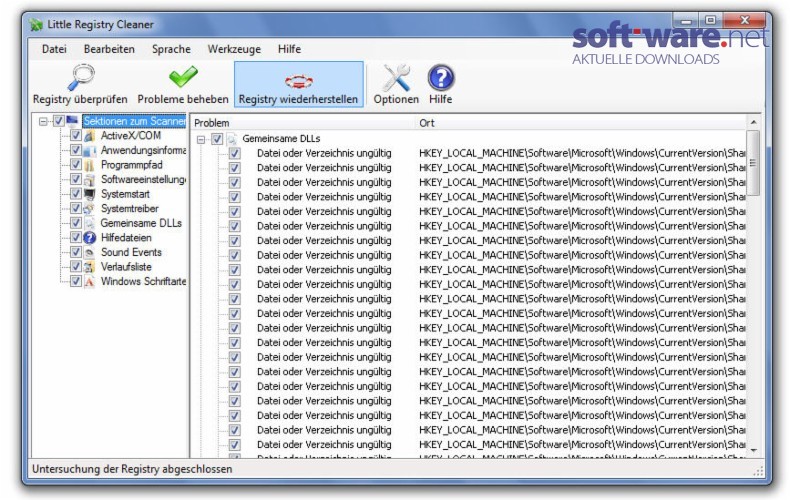
Task: Click the blue question mark Hilfe icon
Action: [441, 78]
